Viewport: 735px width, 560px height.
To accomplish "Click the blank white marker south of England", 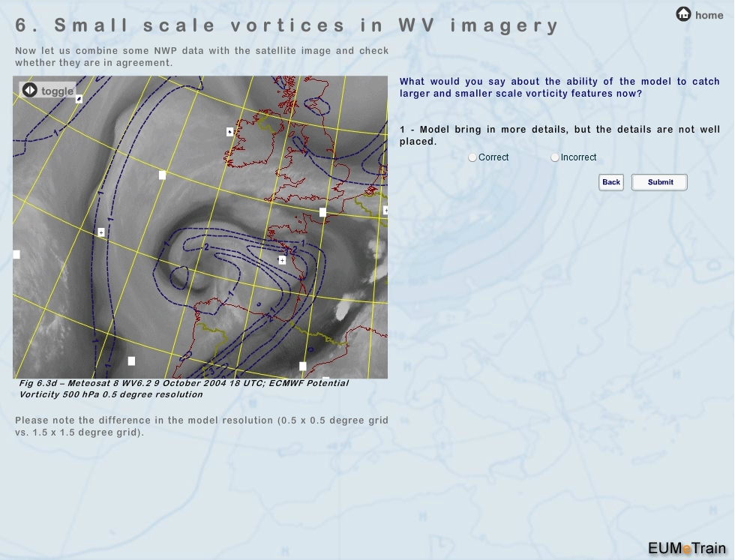I will click(x=322, y=212).
